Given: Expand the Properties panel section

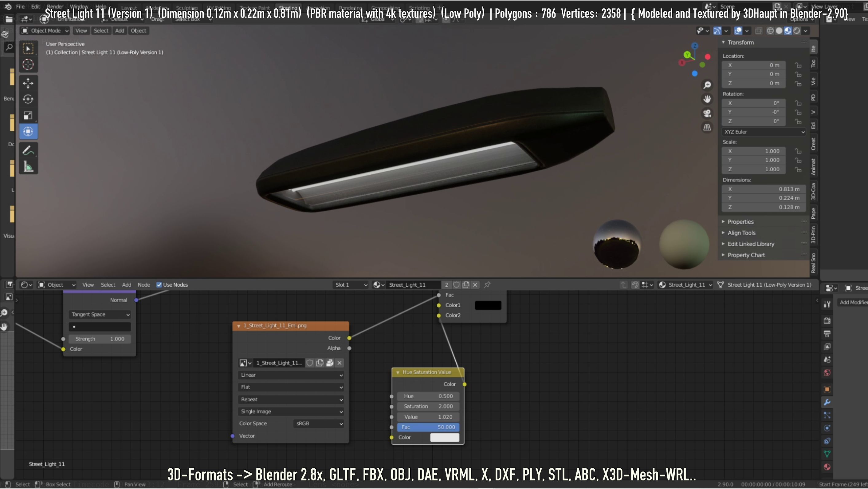Looking at the screenshot, I should point(740,221).
